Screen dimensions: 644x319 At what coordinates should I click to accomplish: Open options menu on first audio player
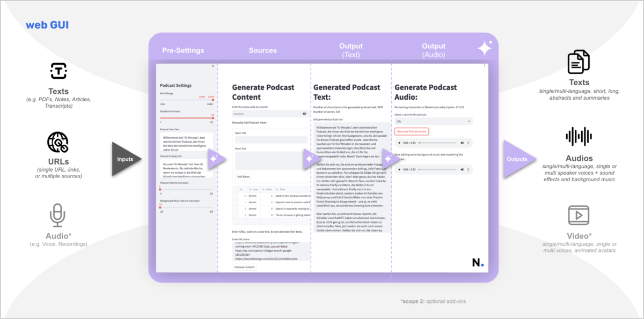[x=469, y=143]
